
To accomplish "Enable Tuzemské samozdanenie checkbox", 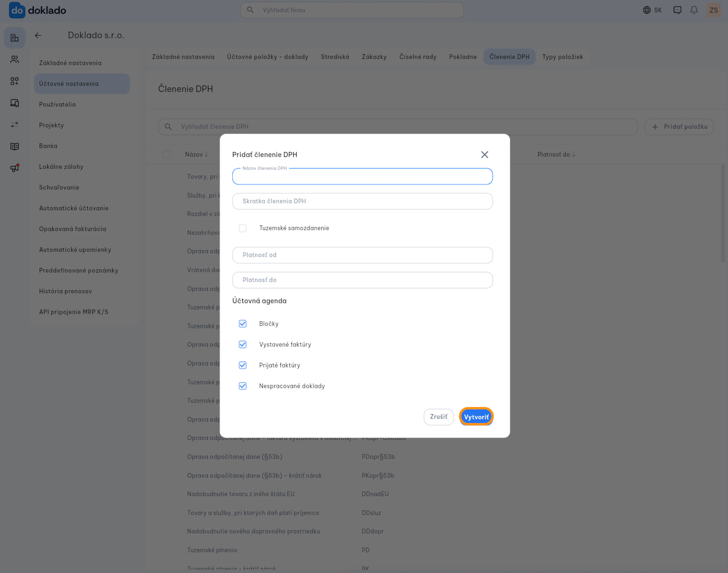I will tap(243, 228).
